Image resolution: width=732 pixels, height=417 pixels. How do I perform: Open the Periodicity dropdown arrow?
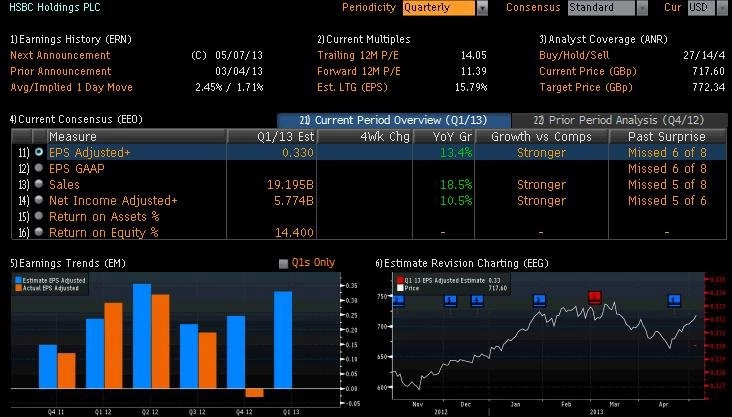(482, 8)
